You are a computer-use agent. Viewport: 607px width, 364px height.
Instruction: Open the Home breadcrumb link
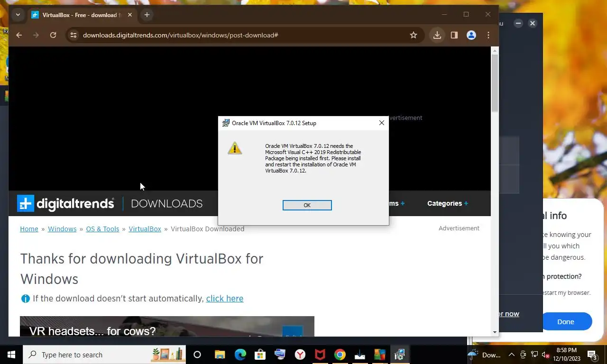click(29, 229)
